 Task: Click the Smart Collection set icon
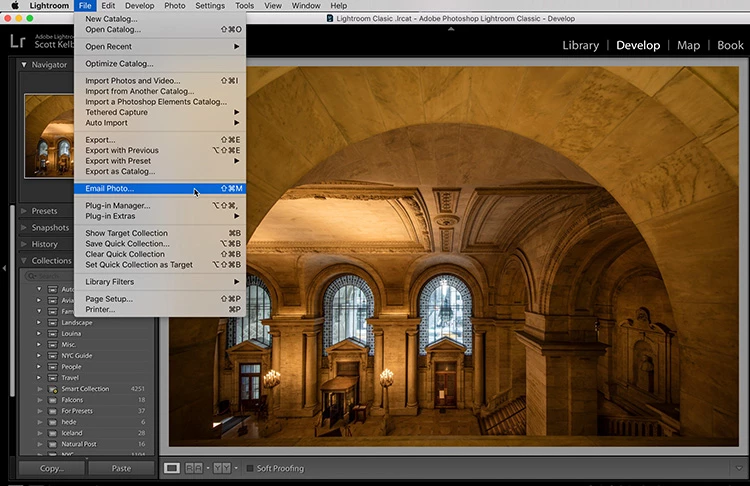pos(53,389)
